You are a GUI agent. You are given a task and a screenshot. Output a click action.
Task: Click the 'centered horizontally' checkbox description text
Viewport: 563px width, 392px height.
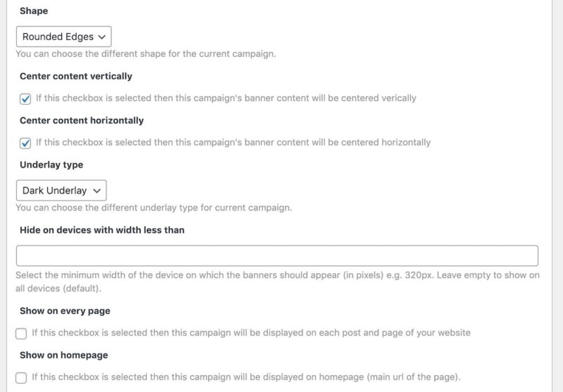233,142
